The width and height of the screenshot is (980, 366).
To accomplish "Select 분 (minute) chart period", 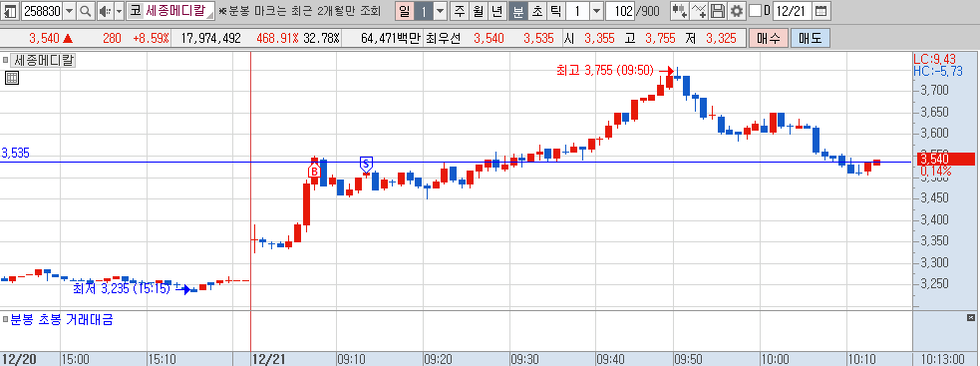I will 517,11.
